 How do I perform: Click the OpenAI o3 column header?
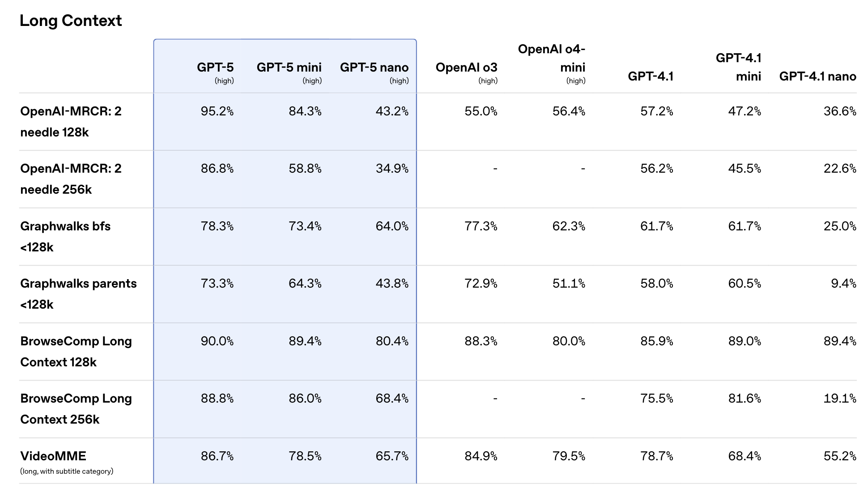(x=466, y=68)
